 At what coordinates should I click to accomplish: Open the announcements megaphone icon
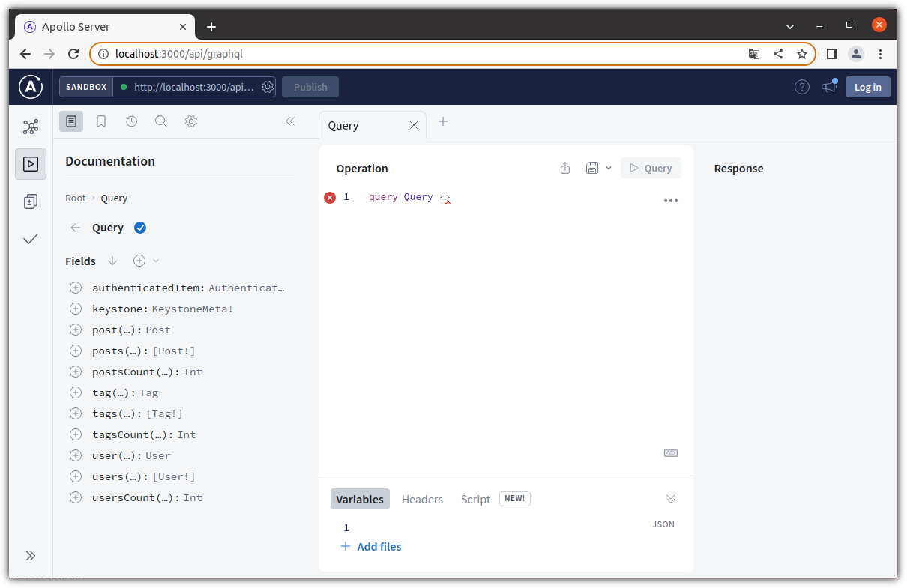829,87
